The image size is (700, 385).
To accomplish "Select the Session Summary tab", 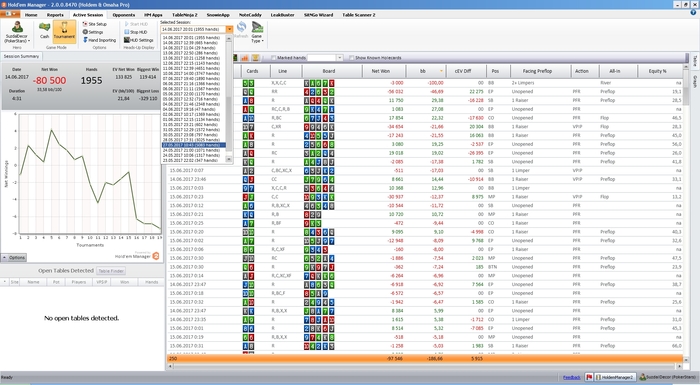I will click(x=21, y=56).
